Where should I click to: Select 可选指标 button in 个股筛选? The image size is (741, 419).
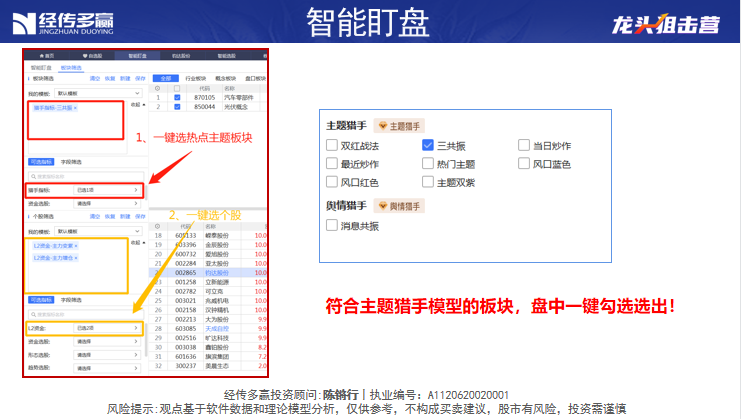coord(41,300)
